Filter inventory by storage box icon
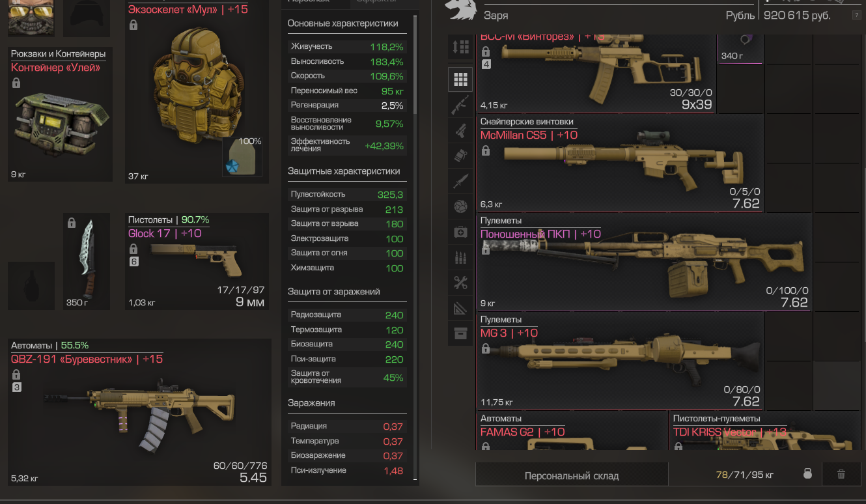The width and height of the screenshot is (866, 504). [460, 333]
